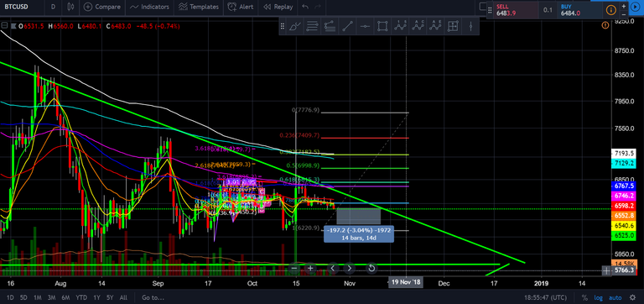Toggle percent scale mode
Viewport: 644px width, 304px height.
[x=584, y=297]
